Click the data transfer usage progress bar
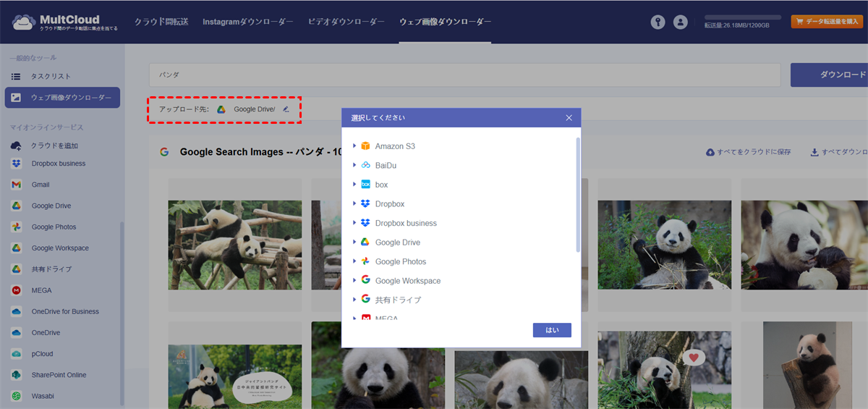The image size is (868, 409). 743,17
